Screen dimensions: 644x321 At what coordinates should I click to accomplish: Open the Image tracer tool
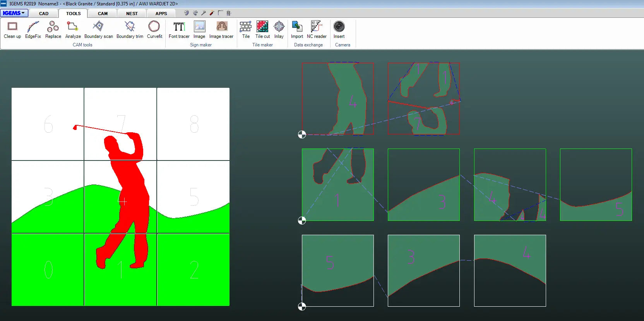tap(221, 30)
